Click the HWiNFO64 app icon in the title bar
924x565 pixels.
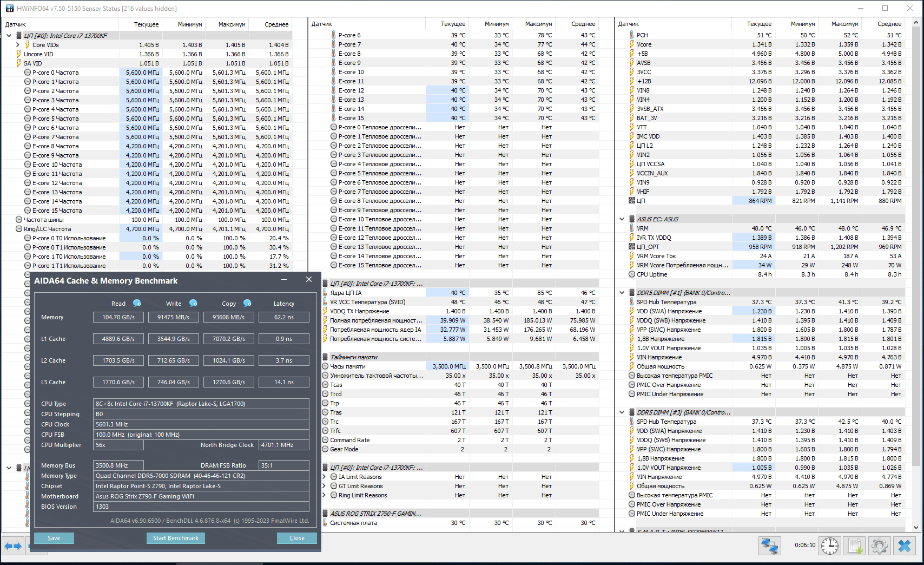[9, 8]
